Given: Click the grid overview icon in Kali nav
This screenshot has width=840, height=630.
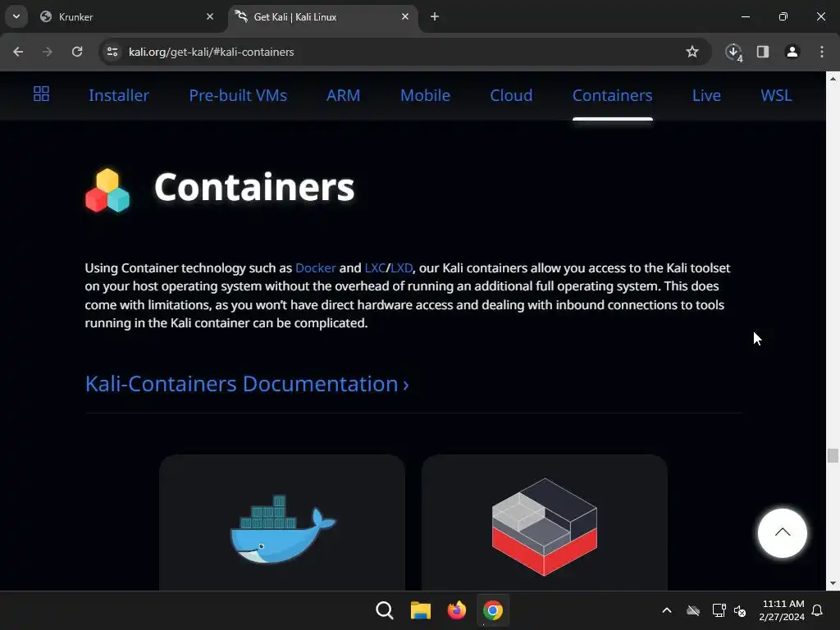Looking at the screenshot, I should [41, 94].
